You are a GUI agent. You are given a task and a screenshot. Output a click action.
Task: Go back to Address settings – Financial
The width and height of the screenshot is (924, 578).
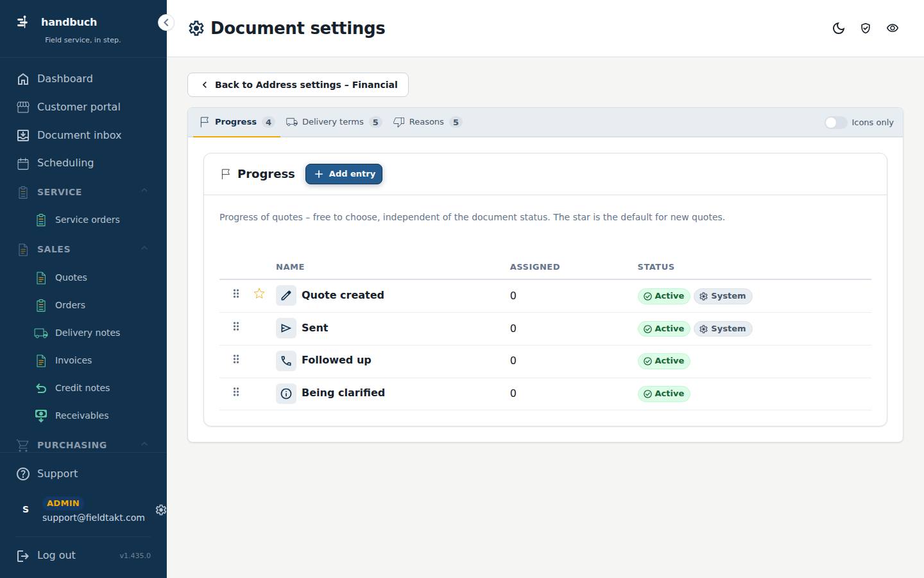click(298, 85)
